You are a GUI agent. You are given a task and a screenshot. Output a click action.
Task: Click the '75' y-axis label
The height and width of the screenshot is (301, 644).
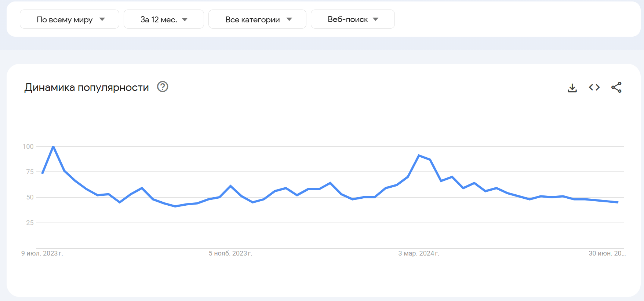pyautogui.click(x=30, y=172)
